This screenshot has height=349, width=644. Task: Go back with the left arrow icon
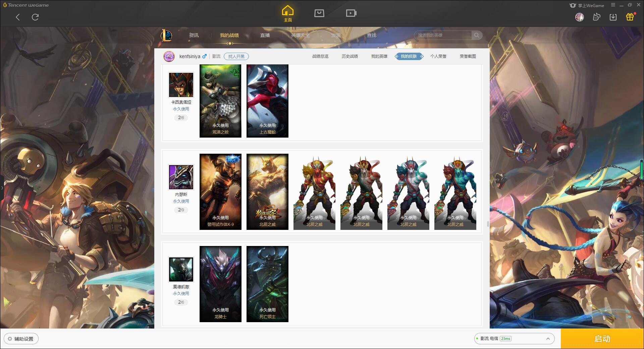(x=18, y=17)
